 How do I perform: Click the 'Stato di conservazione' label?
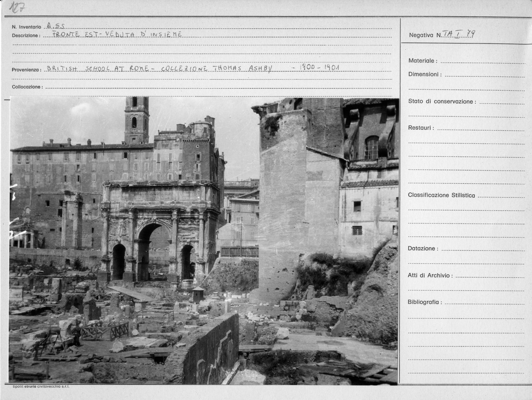[442, 101]
